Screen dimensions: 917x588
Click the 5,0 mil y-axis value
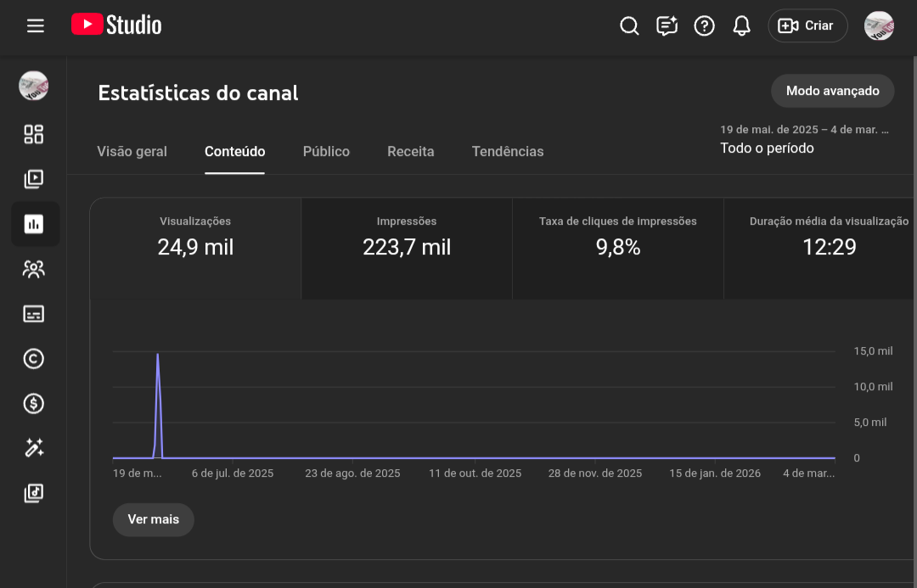870,423
